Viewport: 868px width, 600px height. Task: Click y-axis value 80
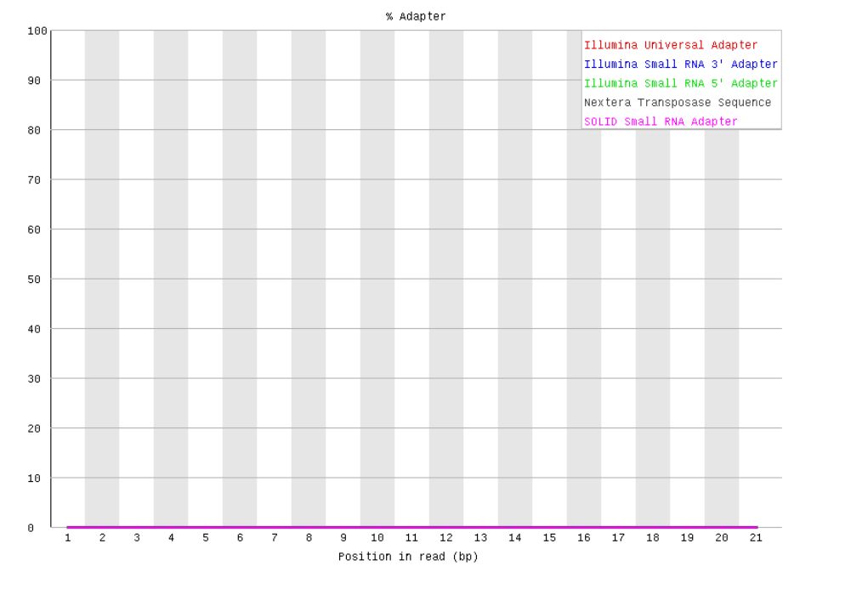34,131
